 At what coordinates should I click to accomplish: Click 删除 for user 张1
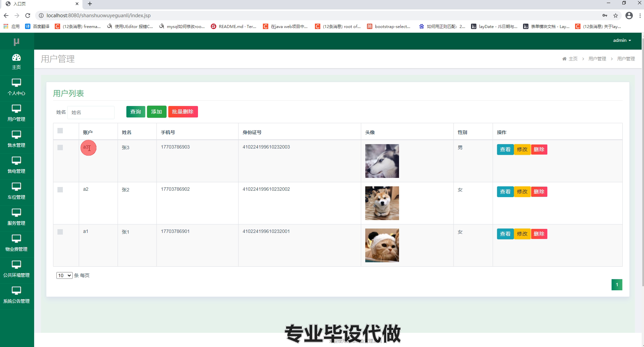point(539,234)
